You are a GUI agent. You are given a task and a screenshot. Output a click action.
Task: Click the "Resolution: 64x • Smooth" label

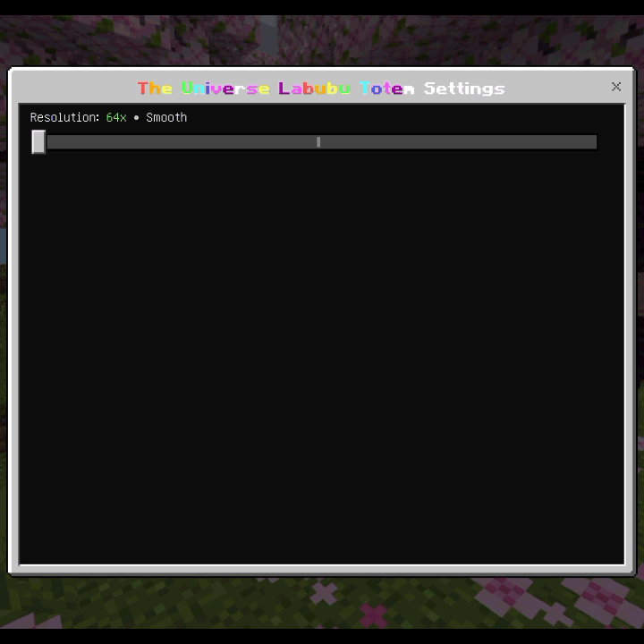(108, 117)
